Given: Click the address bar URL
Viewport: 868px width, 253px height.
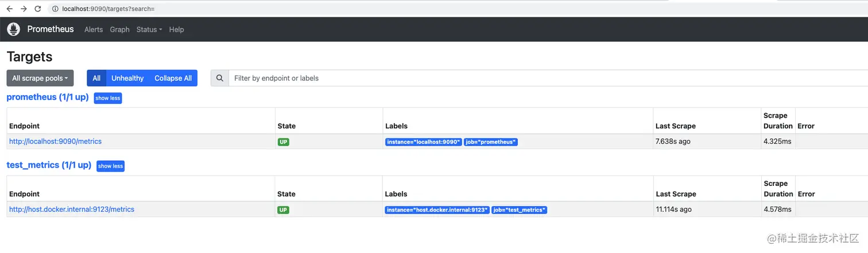Looking at the screenshot, I should tap(108, 9).
